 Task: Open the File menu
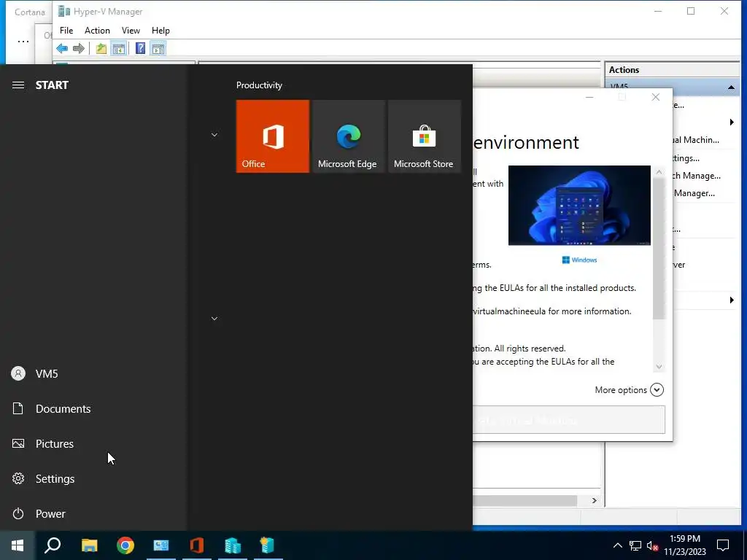(66, 31)
